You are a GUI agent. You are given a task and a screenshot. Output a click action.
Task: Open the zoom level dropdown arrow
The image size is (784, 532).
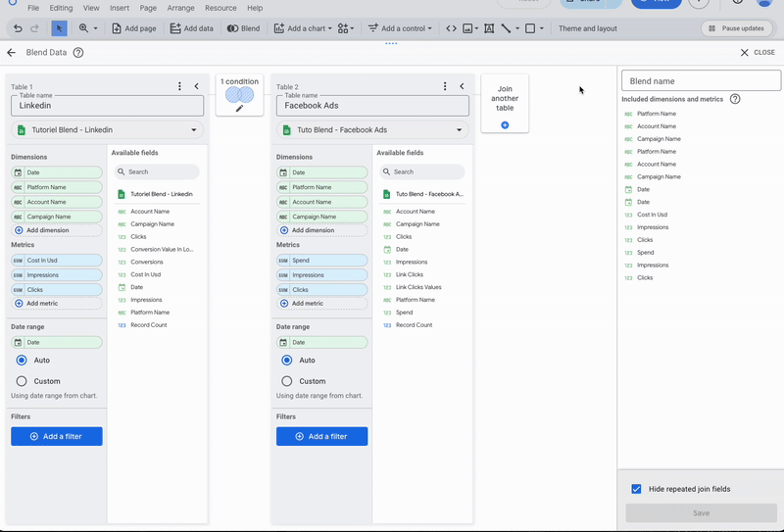(95, 28)
